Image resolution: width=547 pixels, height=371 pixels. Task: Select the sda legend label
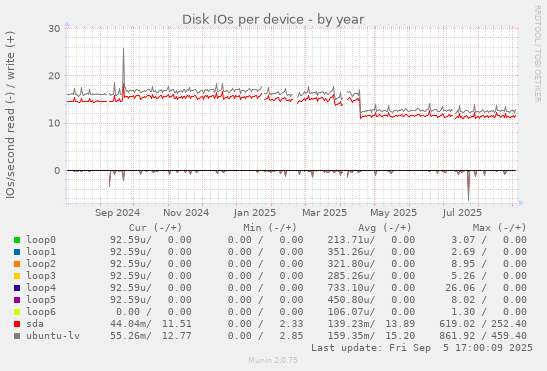click(x=35, y=324)
